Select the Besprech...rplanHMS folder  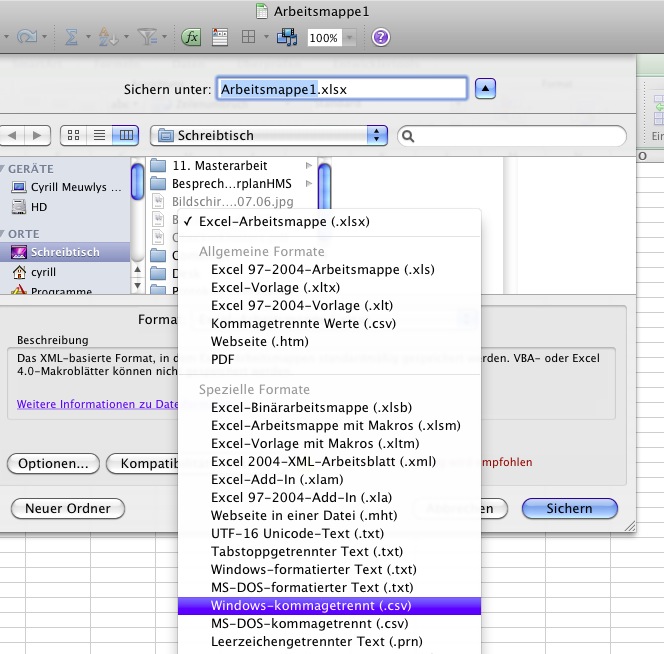(x=231, y=183)
